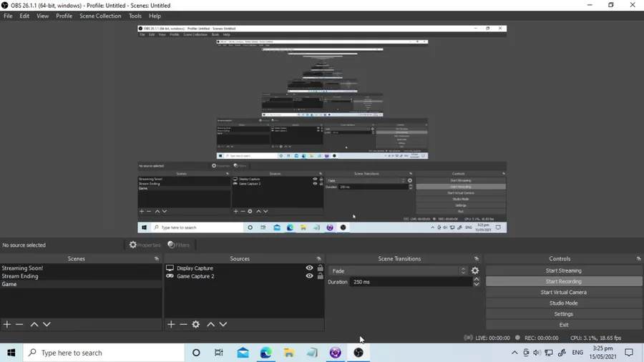Image resolution: width=644 pixels, height=362 pixels.
Task: Click the Display Capture monitor icon
Action: pos(170,268)
